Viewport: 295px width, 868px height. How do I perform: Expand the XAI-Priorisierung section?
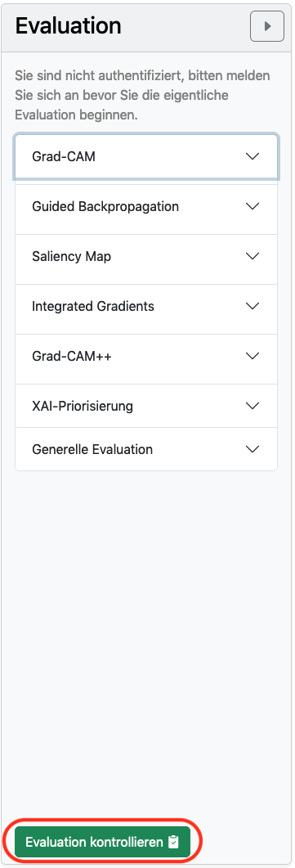point(146,406)
